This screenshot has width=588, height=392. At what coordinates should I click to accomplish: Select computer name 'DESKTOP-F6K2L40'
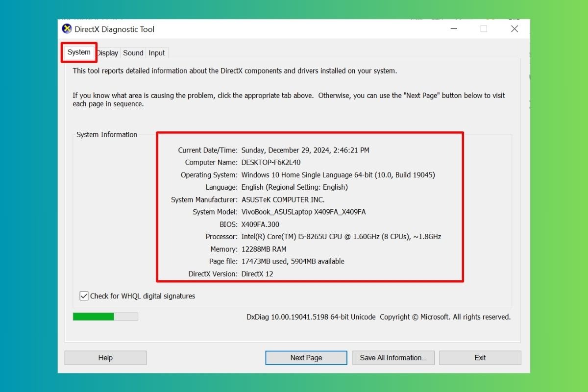(x=271, y=163)
